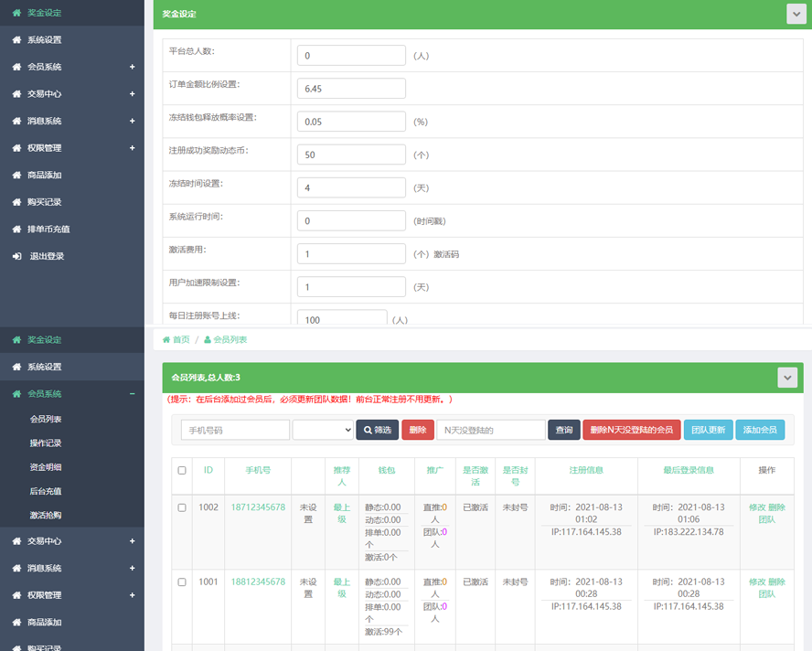
Task: Open the dropdown next to 手机号码 field
Action: (323, 430)
